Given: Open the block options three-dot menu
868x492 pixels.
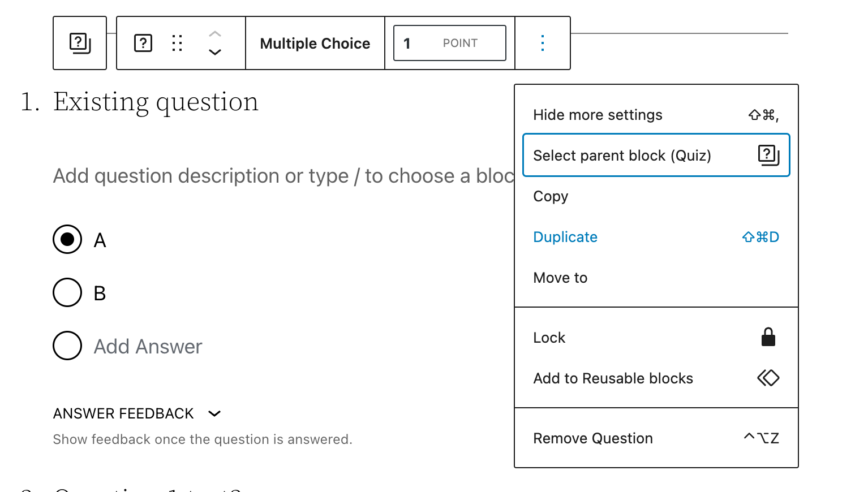Looking at the screenshot, I should point(542,43).
